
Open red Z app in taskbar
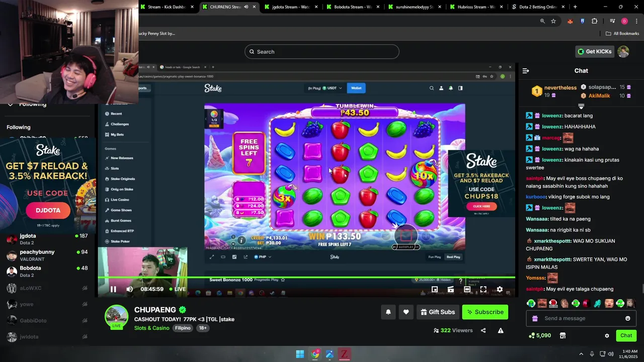point(344,354)
